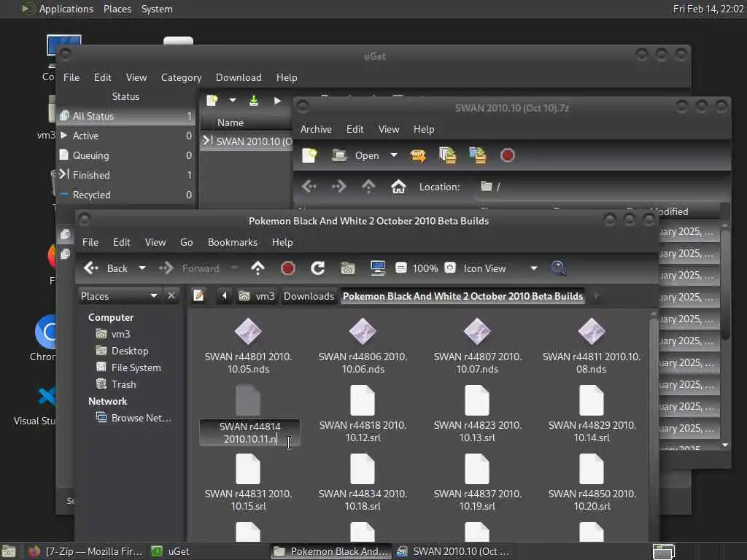
Task: Click red Stop icon in archive manager
Action: pyautogui.click(x=508, y=156)
